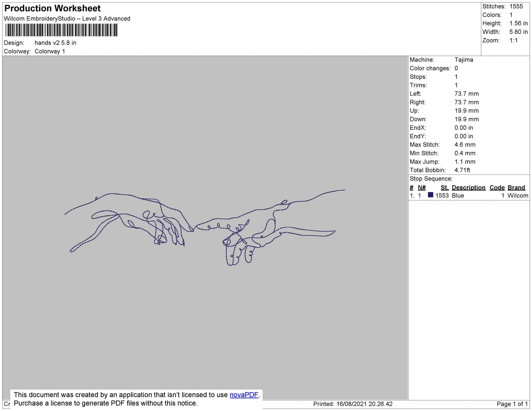This screenshot has width=532, height=411.
Task: Click the barcode under the software name
Action: (x=61, y=30)
